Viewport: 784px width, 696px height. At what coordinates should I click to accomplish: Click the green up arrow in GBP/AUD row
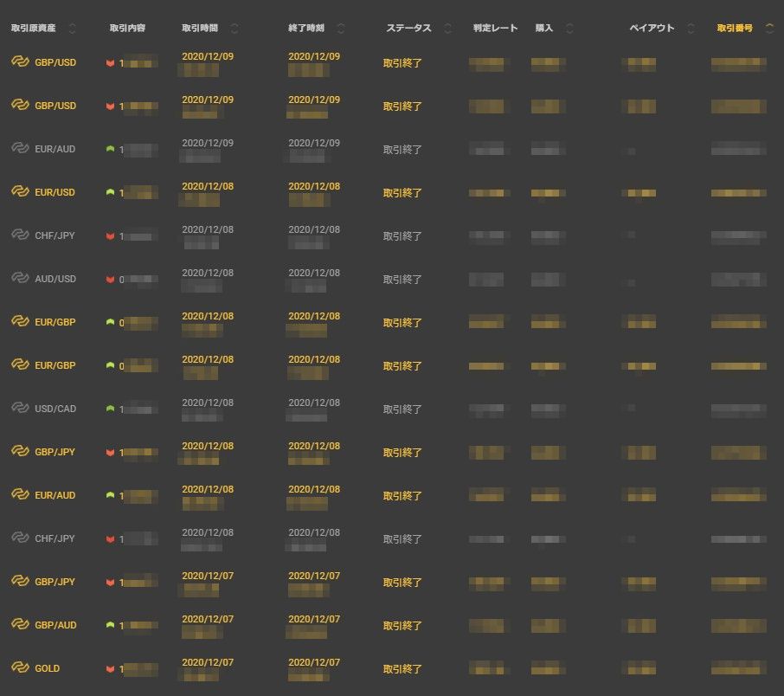110,625
